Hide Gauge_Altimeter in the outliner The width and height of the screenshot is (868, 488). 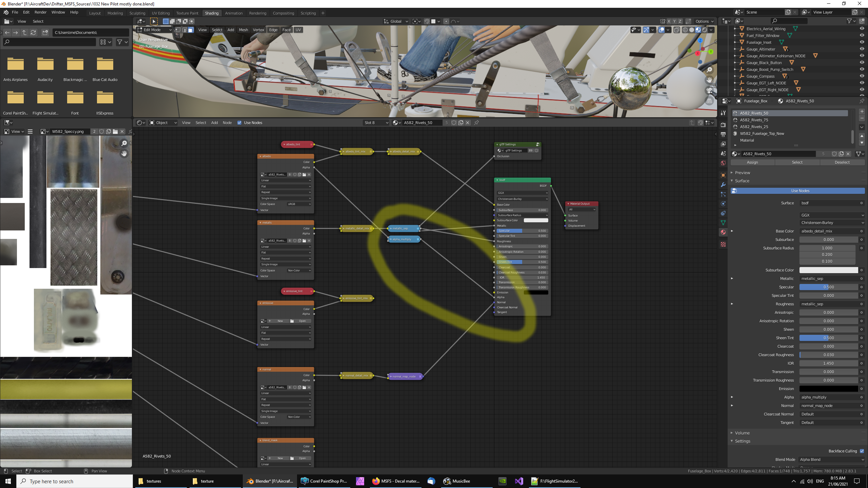coord(862,49)
